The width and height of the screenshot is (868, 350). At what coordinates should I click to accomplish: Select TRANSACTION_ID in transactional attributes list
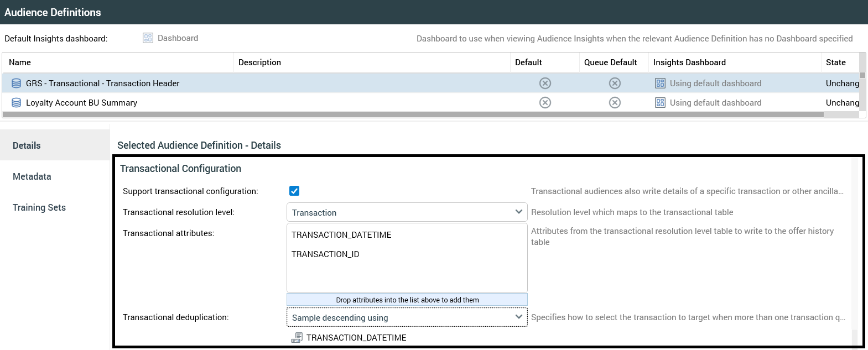[x=325, y=254]
